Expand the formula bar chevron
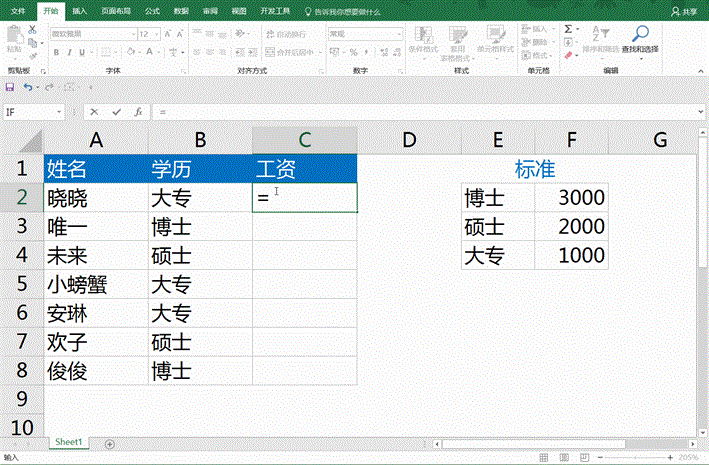Screen dimensions: 709x465 [x=699, y=112]
